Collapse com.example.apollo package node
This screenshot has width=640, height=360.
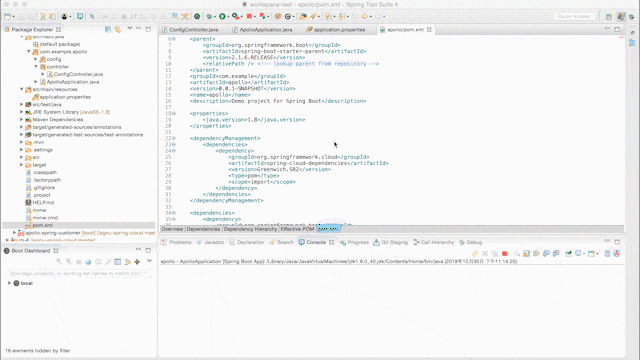[29, 51]
